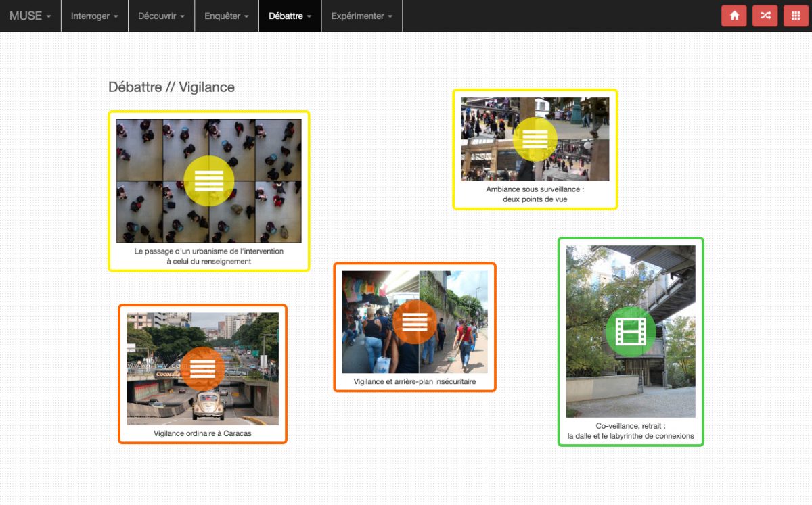Click orange text icon on Caracas card
The image size is (812, 505).
pyautogui.click(x=202, y=368)
